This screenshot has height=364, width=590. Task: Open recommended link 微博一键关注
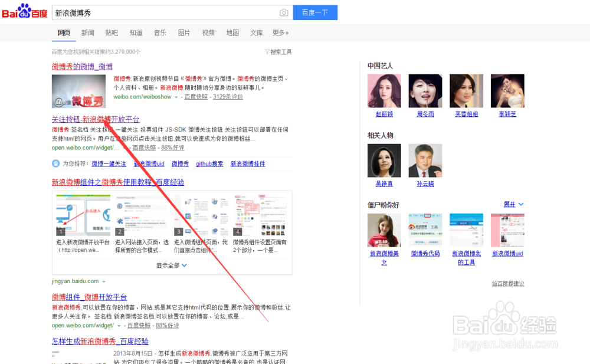point(109,164)
